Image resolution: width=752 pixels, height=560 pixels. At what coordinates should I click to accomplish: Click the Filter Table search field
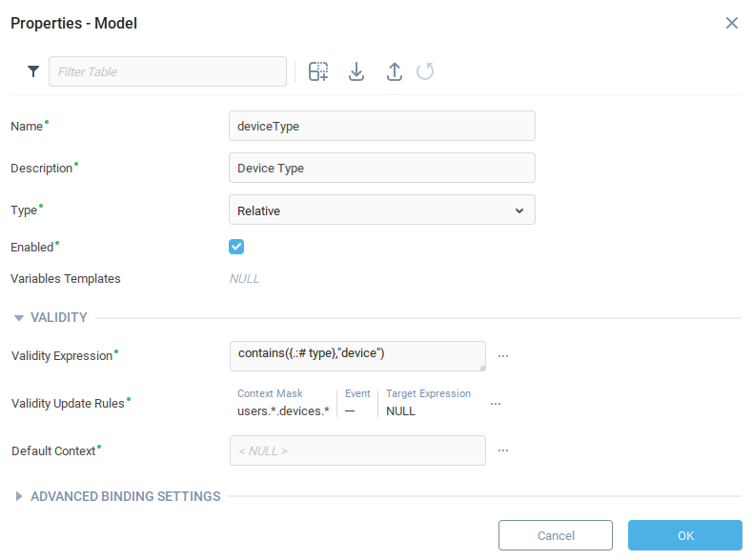(168, 71)
